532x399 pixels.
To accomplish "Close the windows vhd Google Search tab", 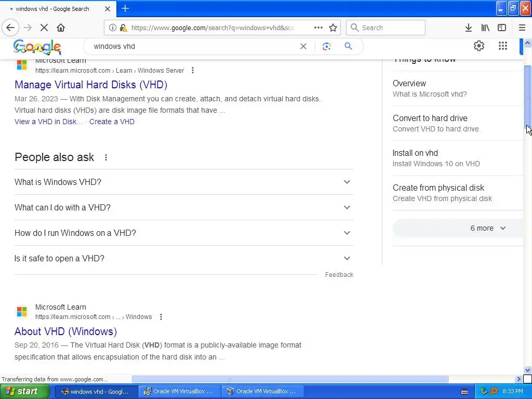I will point(107,9).
